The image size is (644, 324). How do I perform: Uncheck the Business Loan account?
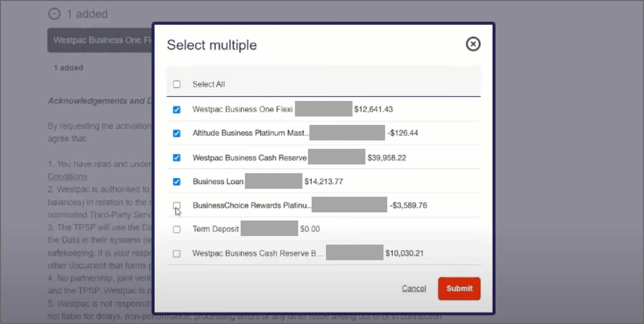(x=177, y=181)
